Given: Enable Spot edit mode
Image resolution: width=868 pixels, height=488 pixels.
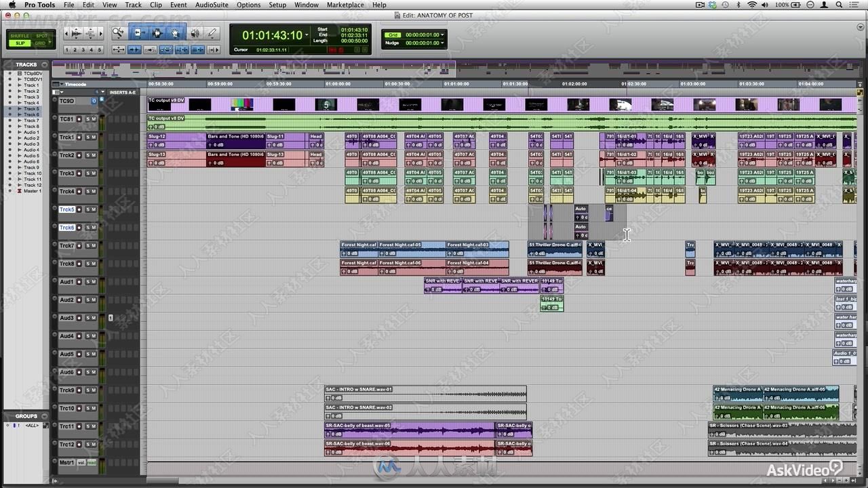Looking at the screenshot, I should [x=42, y=36].
